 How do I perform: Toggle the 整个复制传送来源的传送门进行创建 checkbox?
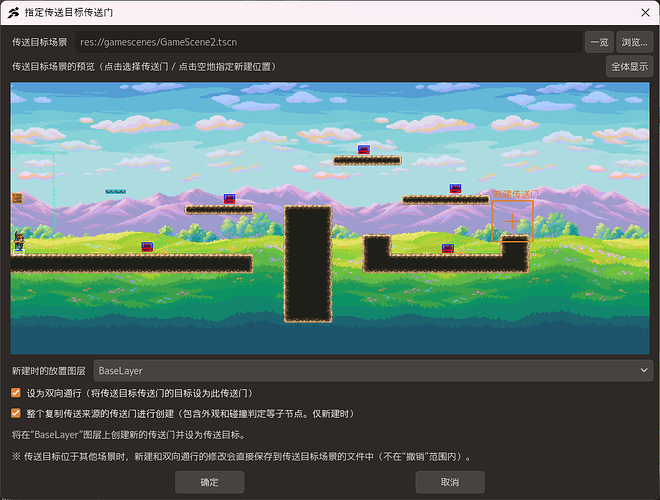tap(16, 413)
